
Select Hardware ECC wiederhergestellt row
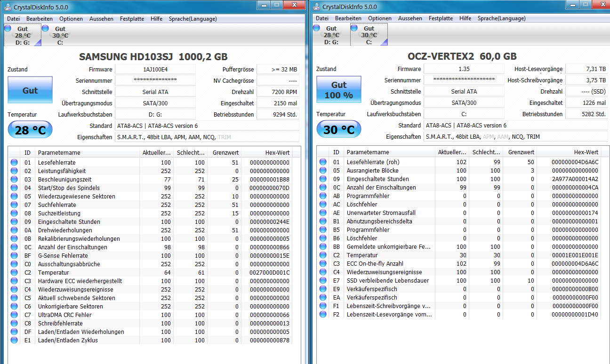[x=151, y=281]
